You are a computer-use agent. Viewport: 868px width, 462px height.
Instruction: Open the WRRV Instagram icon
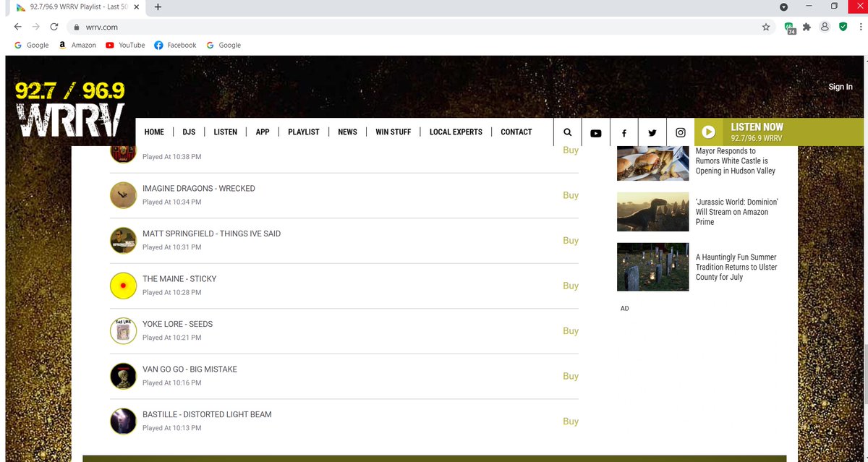(681, 133)
